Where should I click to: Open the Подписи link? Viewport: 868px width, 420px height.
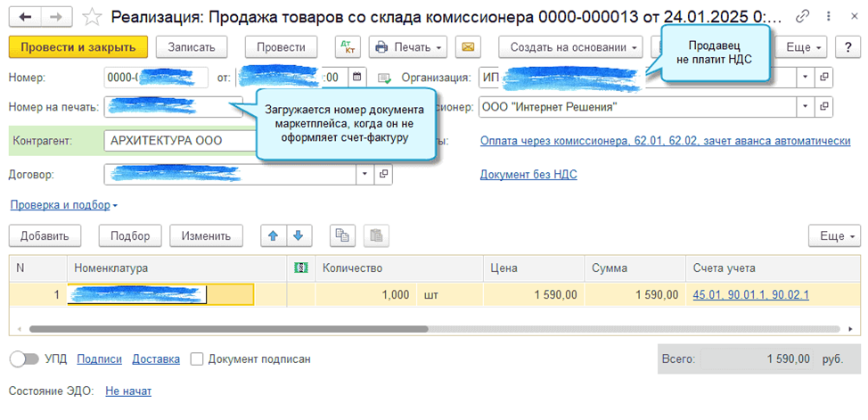pos(99,359)
